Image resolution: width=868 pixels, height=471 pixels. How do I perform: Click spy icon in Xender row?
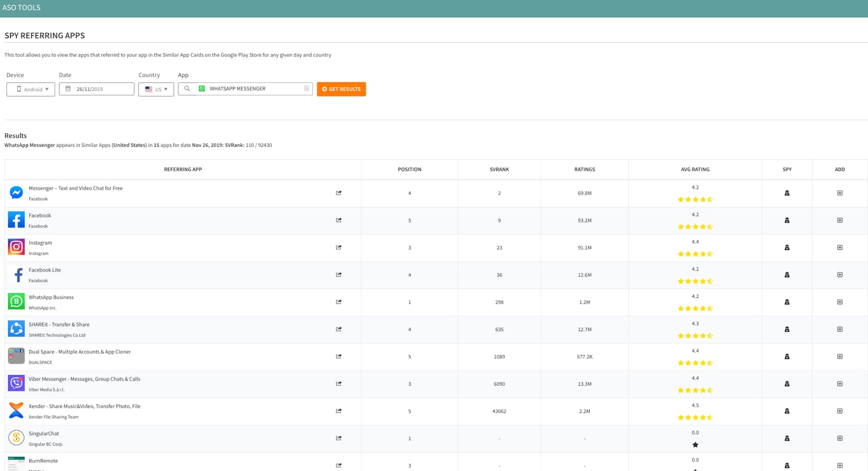(x=787, y=411)
